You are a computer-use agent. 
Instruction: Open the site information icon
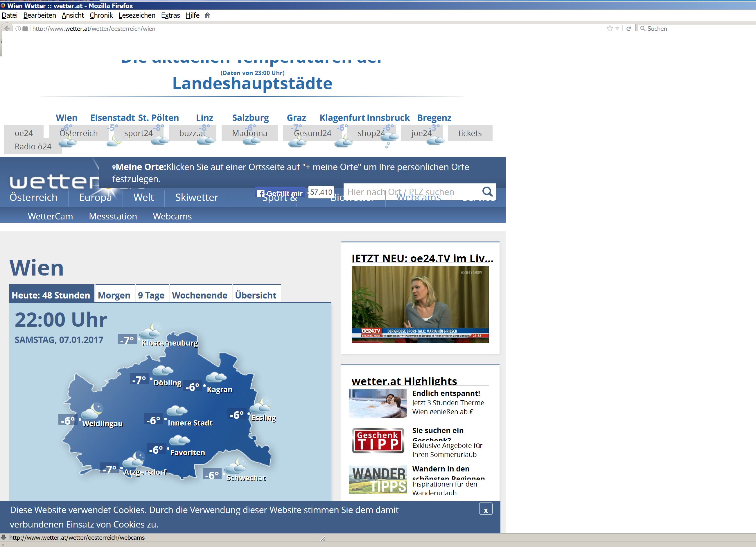pos(18,29)
